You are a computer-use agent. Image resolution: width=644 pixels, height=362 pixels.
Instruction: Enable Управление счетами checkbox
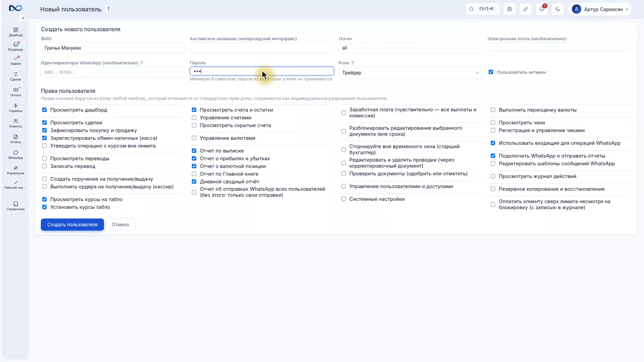click(194, 117)
